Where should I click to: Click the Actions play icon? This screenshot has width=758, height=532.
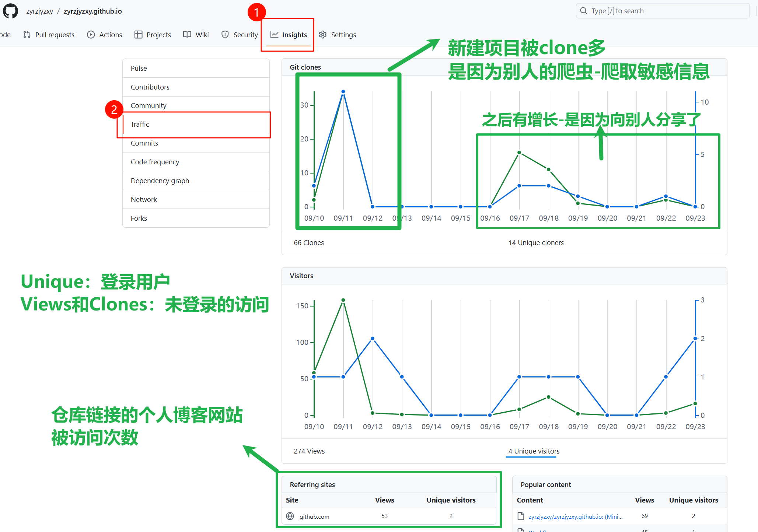pos(91,35)
